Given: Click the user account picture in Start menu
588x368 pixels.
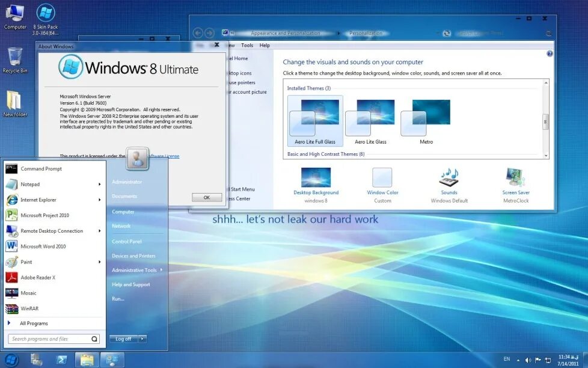Looking at the screenshot, I should (137, 159).
